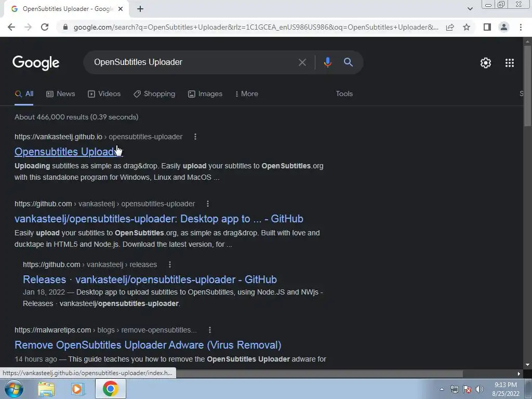The width and height of the screenshot is (532, 399).
Task: Click the horizontal scrollbar at the bottom
Action: tap(319, 374)
